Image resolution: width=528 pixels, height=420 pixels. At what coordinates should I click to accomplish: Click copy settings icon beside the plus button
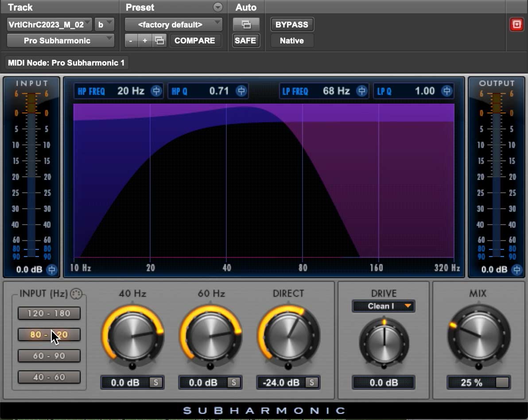(159, 40)
